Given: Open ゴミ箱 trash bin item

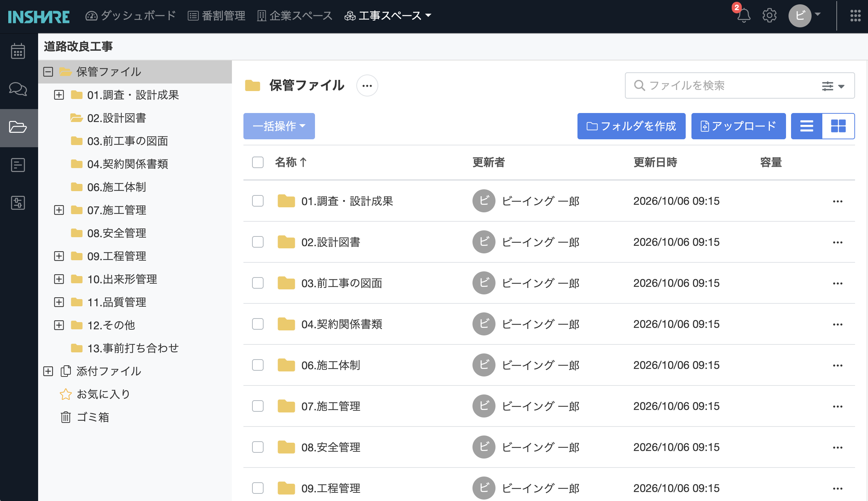Looking at the screenshot, I should 85,417.
